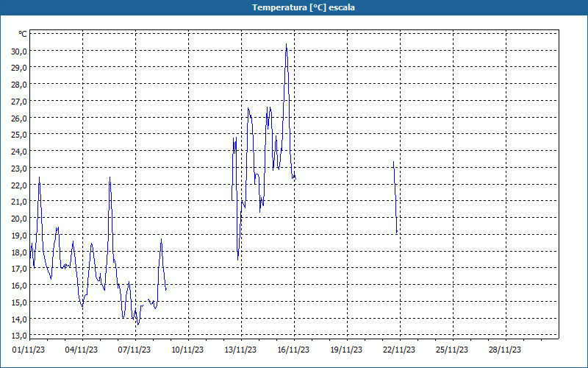The height and width of the screenshot is (368, 588).
Task: Select the 28,0 axis value
Action: coord(19,85)
